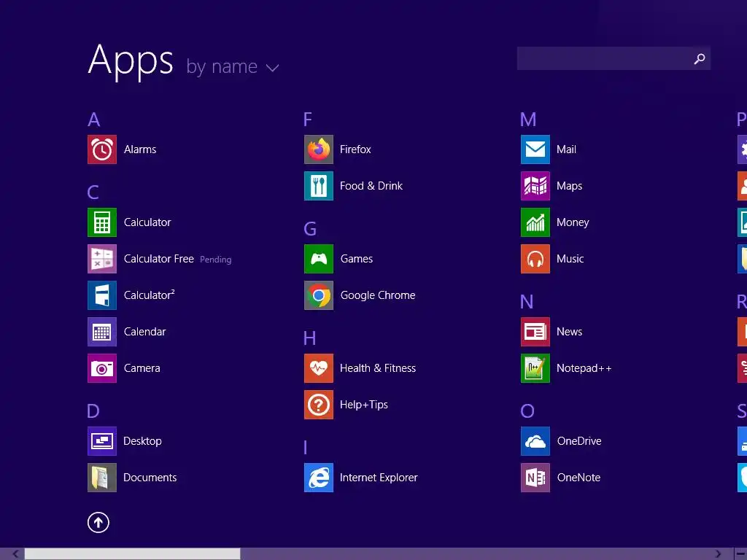Click the 'Maps' label

pyautogui.click(x=569, y=186)
